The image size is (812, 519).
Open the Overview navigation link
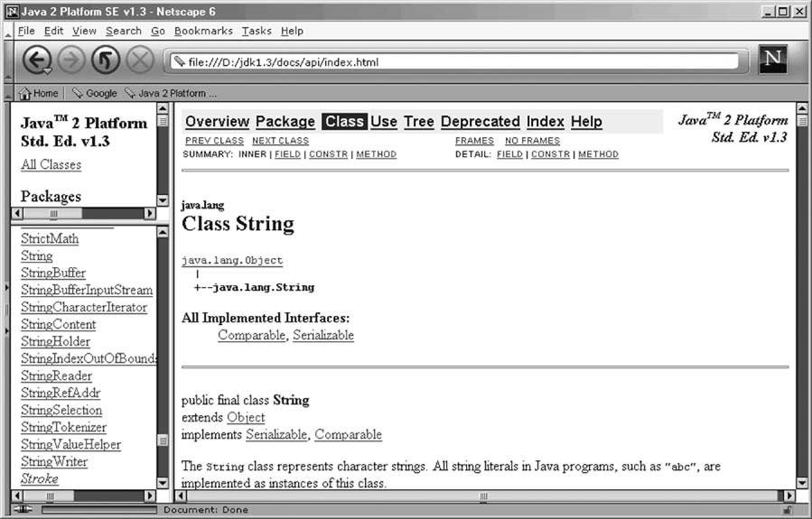(218, 122)
